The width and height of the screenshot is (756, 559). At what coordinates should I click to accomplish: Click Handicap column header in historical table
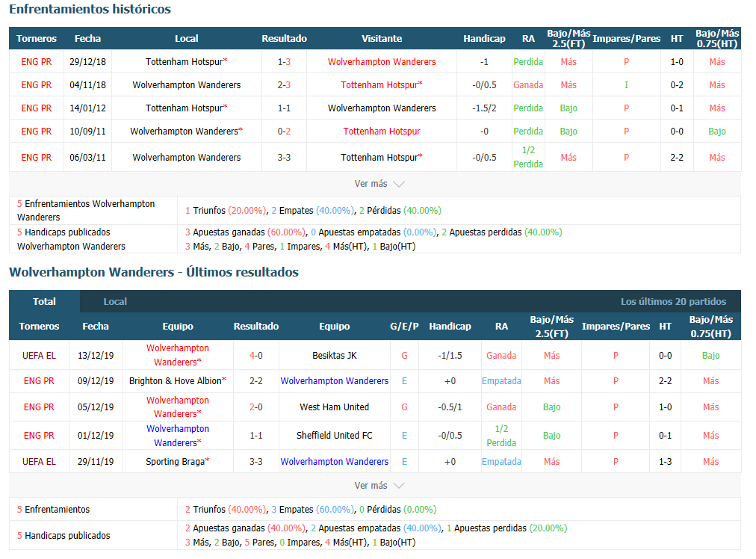(x=484, y=39)
